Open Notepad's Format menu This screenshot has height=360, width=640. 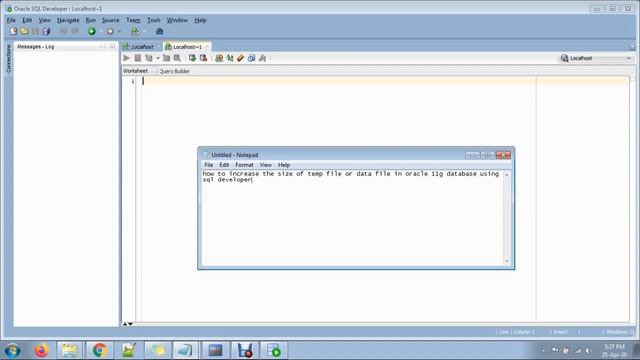click(x=244, y=165)
